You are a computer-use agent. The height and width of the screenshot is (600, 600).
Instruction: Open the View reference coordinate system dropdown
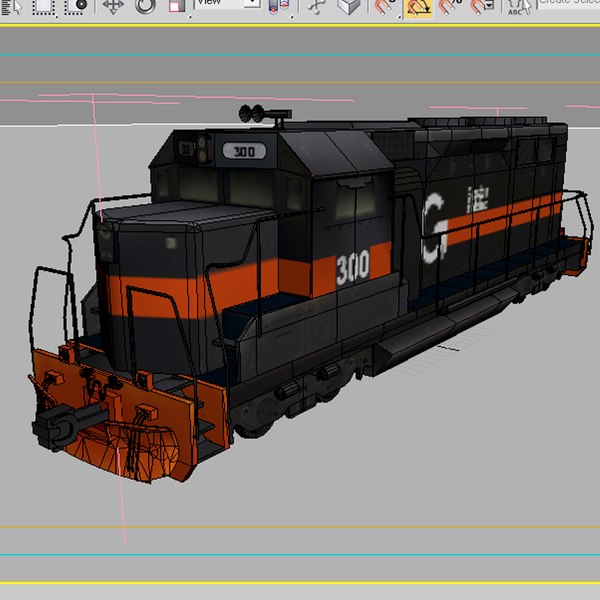pyautogui.click(x=228, y=3)
